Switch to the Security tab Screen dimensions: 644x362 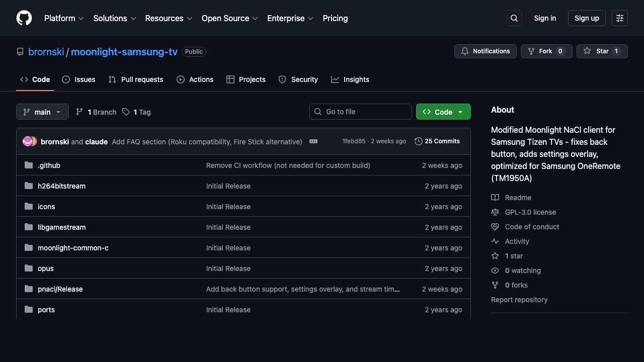tap(298, 79)
